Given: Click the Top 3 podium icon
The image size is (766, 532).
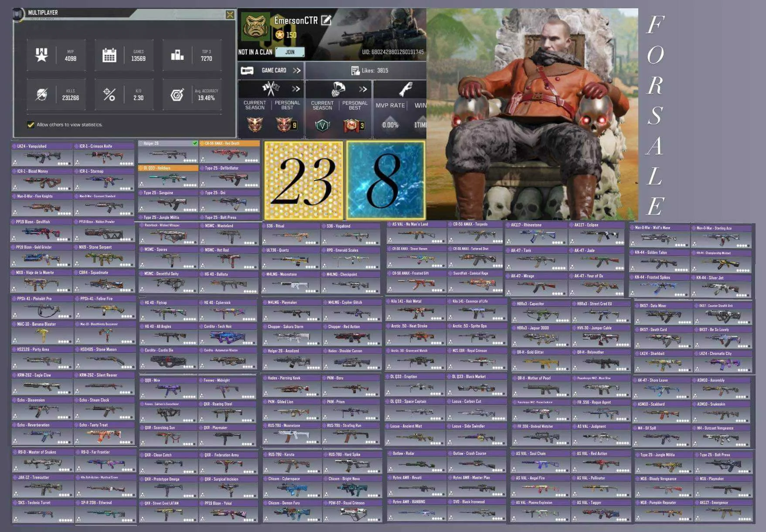Looking at the screenshot, I should click(177, 55).
